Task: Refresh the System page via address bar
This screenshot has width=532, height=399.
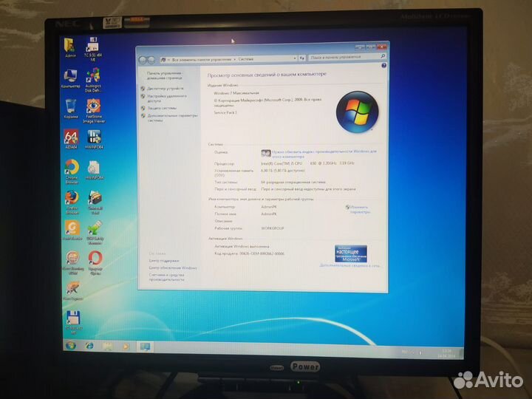Action: [302, 58]
